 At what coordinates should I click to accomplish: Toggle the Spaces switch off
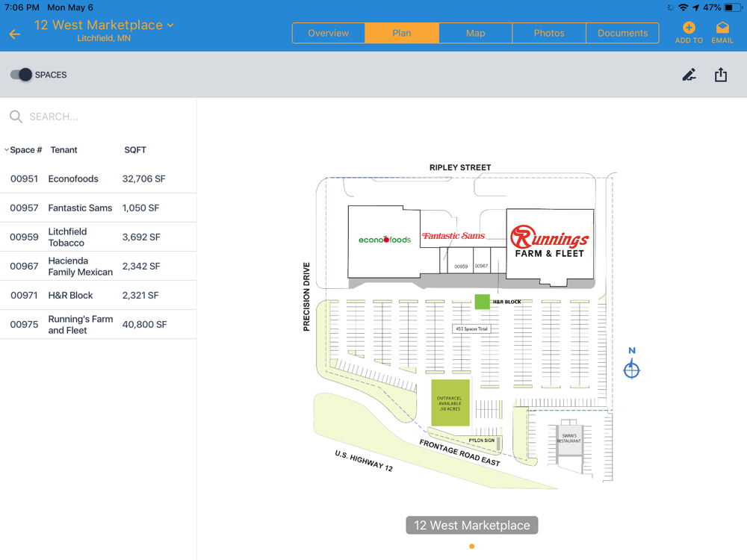(x=21, y=75)
